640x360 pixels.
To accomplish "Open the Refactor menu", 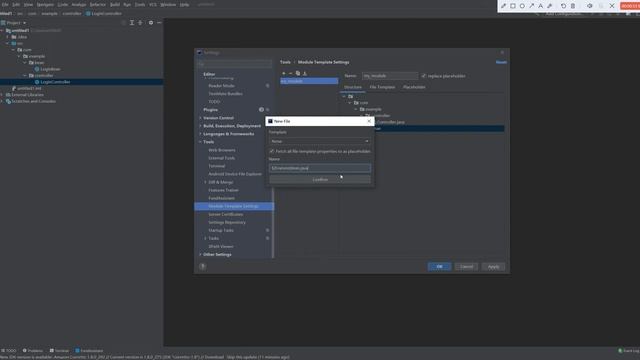I will 98,4.
